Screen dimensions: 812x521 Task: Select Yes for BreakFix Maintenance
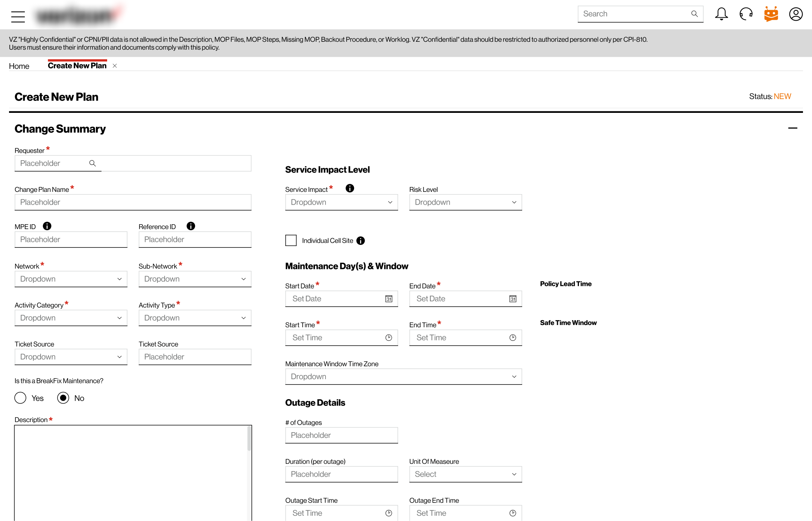click(x=20, y=398)
